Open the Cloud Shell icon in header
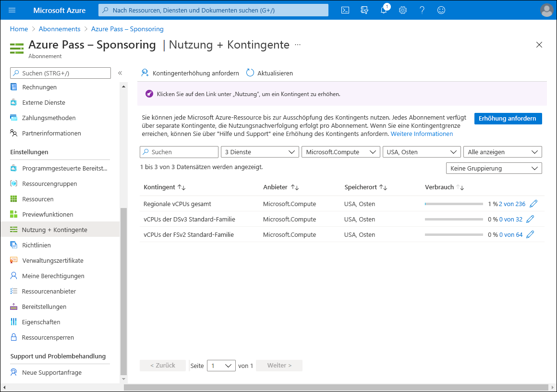The height and width of the screenshot is (392, 557). (345, 10)
